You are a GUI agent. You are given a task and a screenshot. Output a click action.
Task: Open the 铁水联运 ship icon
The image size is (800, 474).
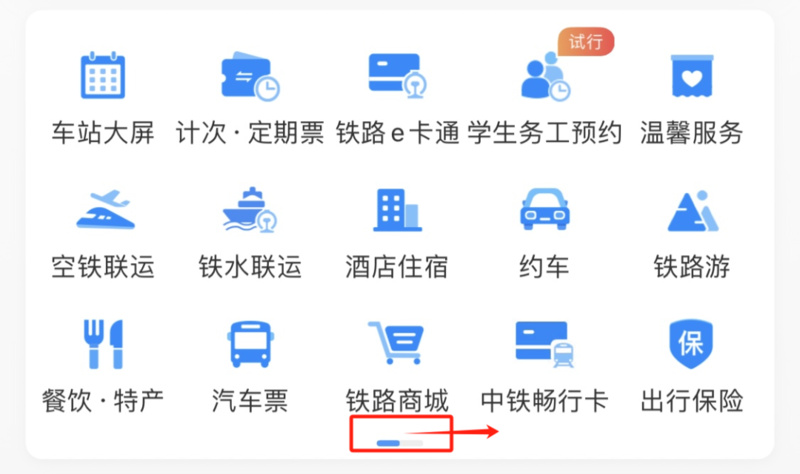(x=250, y=209)
